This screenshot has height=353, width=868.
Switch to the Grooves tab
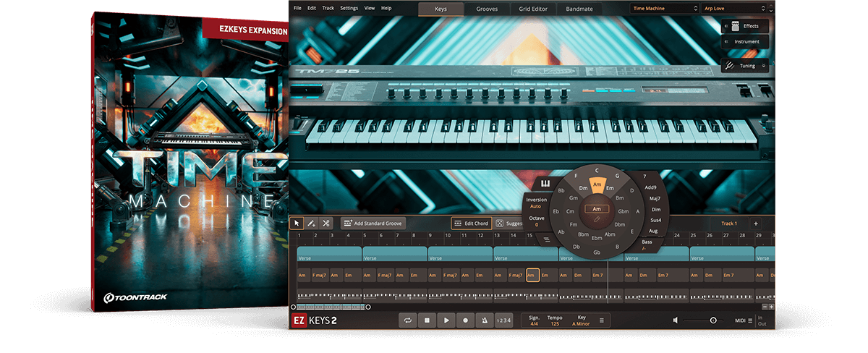486,9
